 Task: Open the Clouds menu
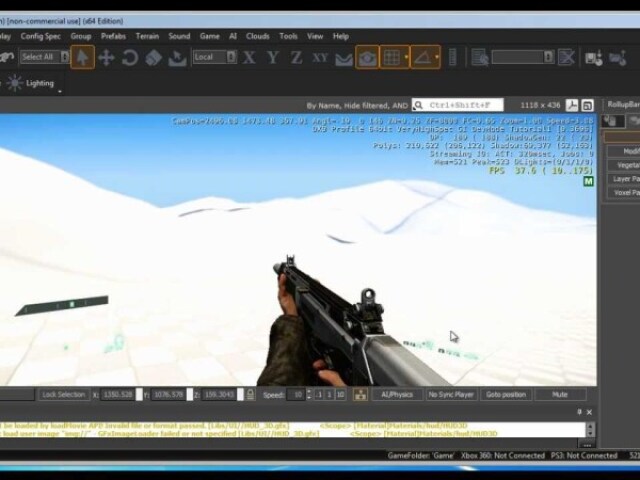[258, 36]
